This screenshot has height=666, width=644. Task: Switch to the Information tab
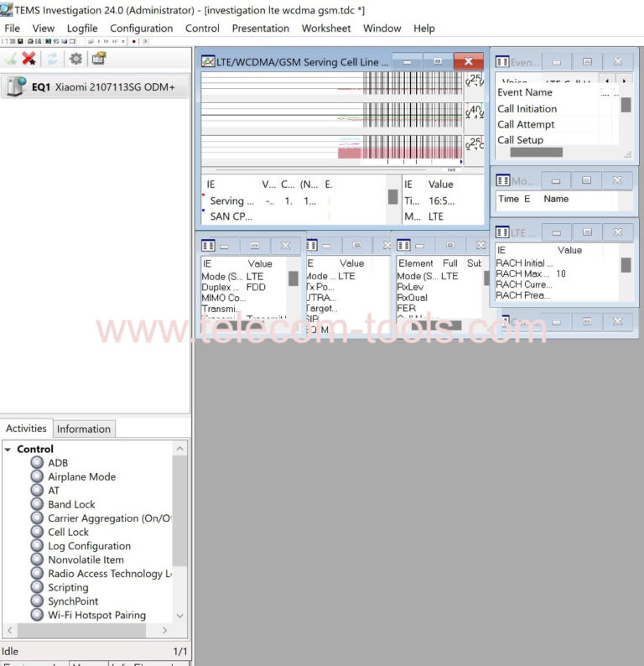[x=83, y=429]
